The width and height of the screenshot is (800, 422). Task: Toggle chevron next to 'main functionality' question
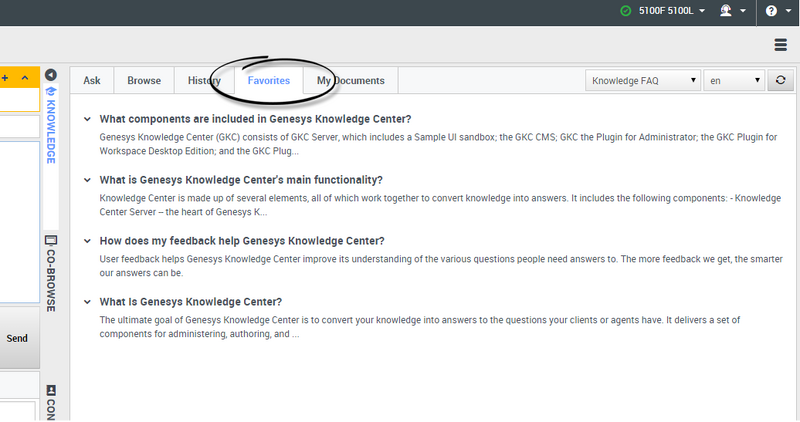click(x=88, y=180)
